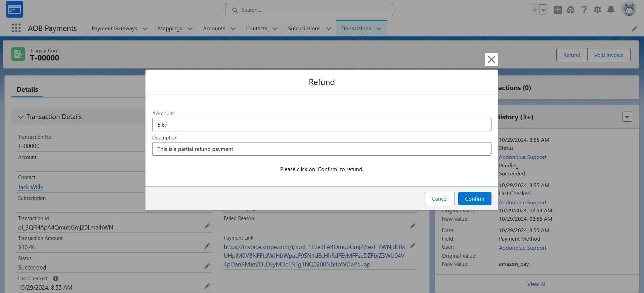Edit the Failed Reason field pencil

[x=413, y=226]
